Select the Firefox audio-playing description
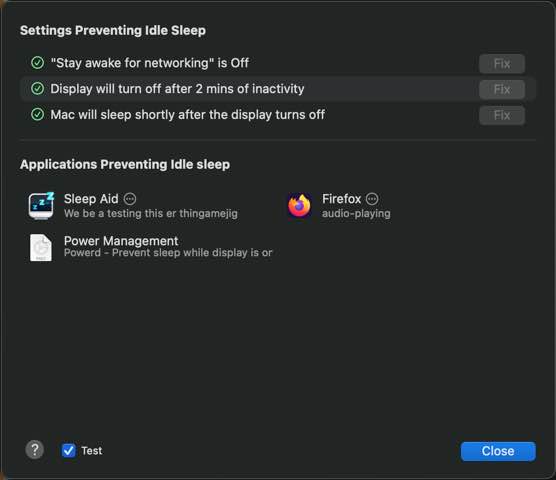This screenshot has height=480, width=556. point(356,213)
